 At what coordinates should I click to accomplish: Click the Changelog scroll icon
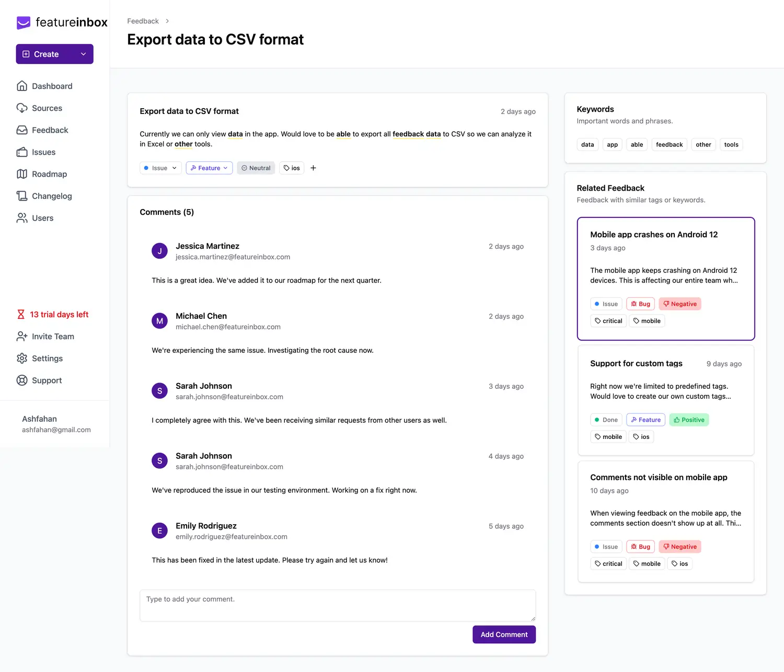pyautogui.click(x=22, y=196)
